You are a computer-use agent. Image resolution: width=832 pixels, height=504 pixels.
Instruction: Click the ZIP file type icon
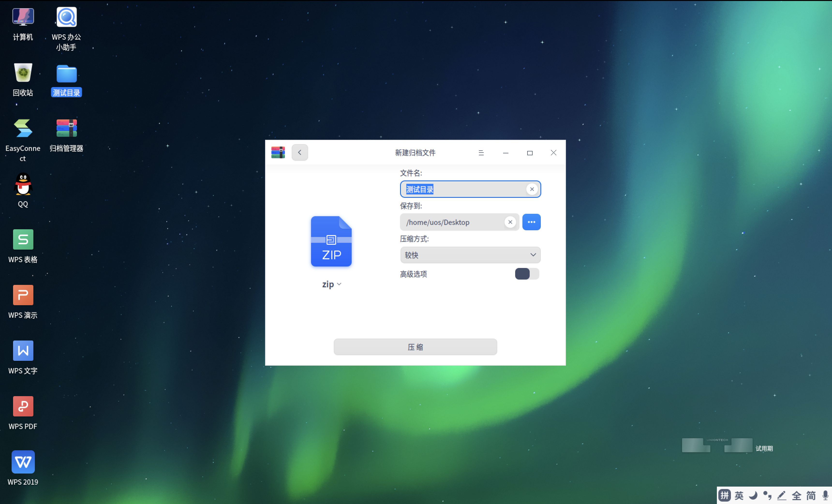pos(331,241)
